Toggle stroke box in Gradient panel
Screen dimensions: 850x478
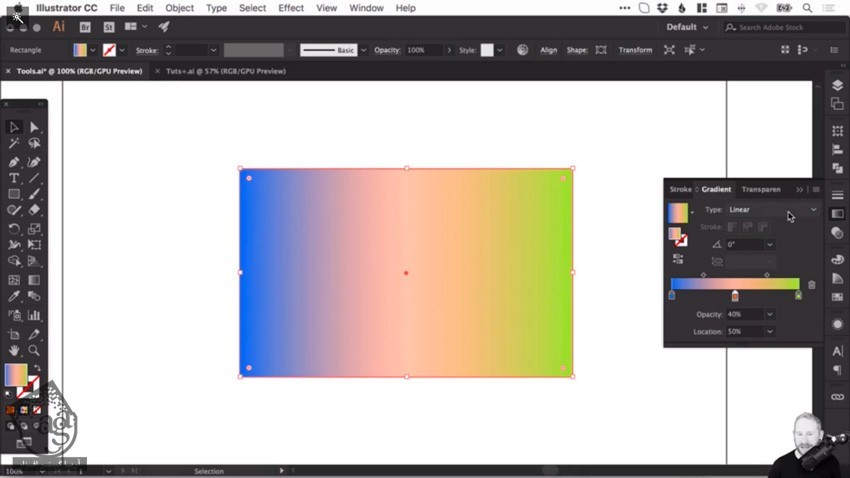[x=681, y=240]
